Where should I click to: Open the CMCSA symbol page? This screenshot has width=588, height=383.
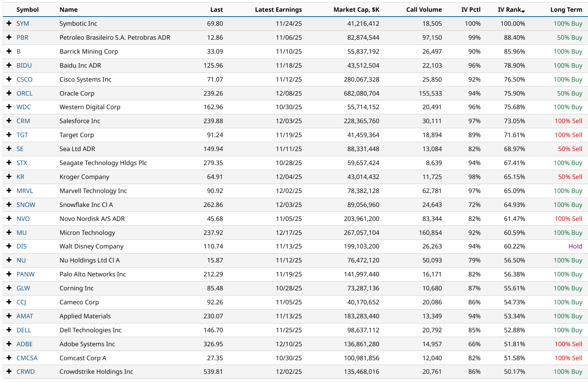point(27,358)
